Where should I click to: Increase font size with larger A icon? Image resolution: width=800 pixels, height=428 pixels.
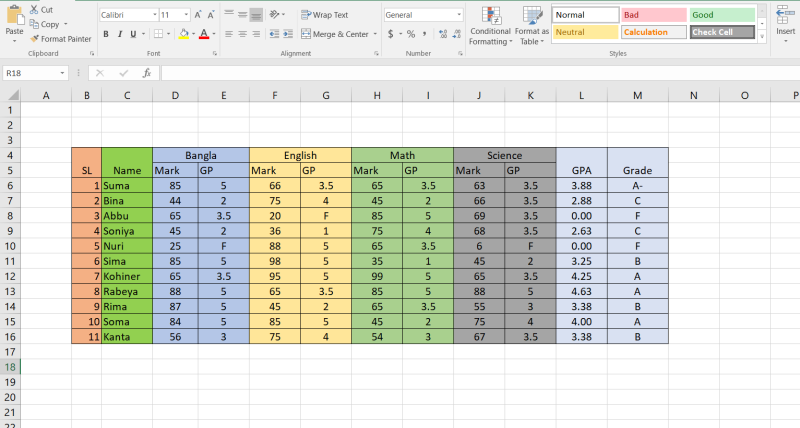[197, 15]
